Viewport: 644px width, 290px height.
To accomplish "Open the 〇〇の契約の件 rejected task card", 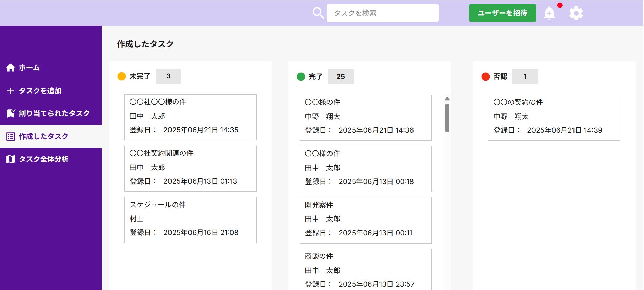I will pyautogui.click(x=554, y=118).
